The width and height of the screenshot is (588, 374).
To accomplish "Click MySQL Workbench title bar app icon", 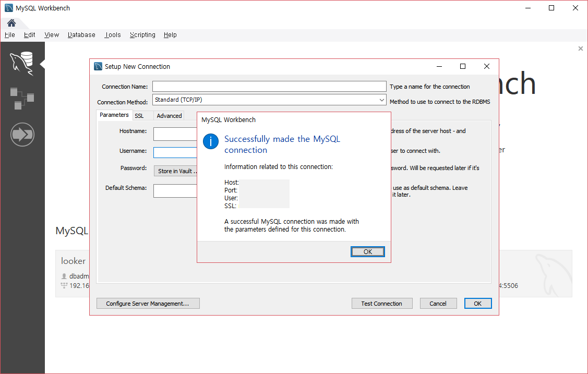I will pos(9,8).
